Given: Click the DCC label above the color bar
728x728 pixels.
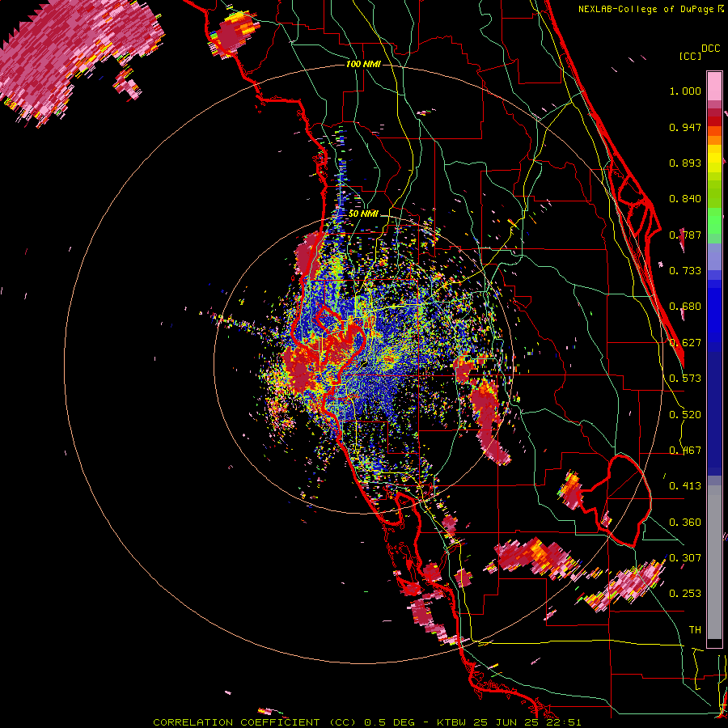Looking at the screenshot, I should [x=710, y=49].
